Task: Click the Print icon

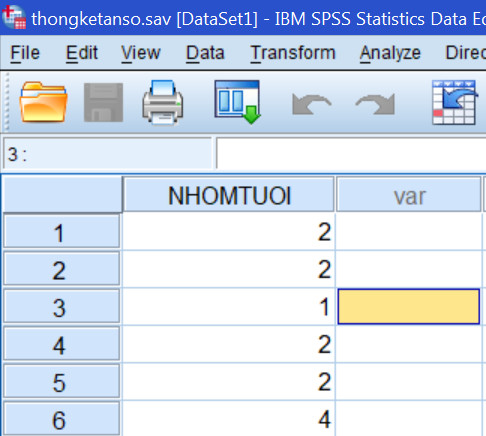Action: coord(163,102)
